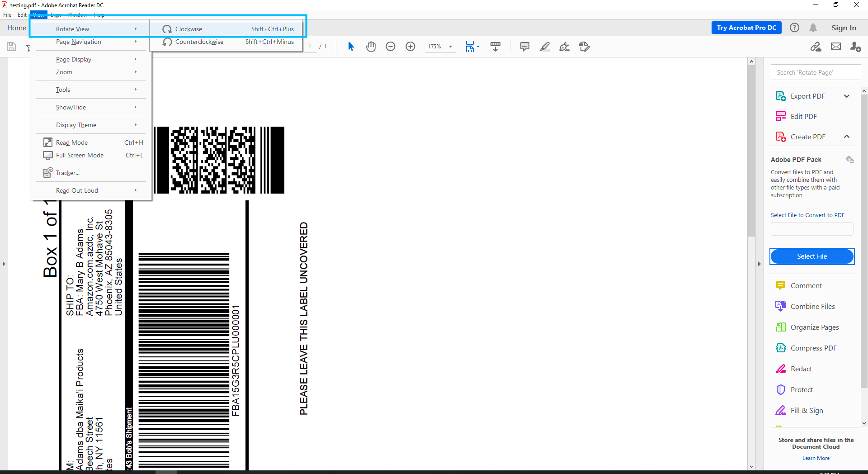Click the Learn More link
Image resolution: width=868 pixels, height=474 pixels.
click(816, 458)
